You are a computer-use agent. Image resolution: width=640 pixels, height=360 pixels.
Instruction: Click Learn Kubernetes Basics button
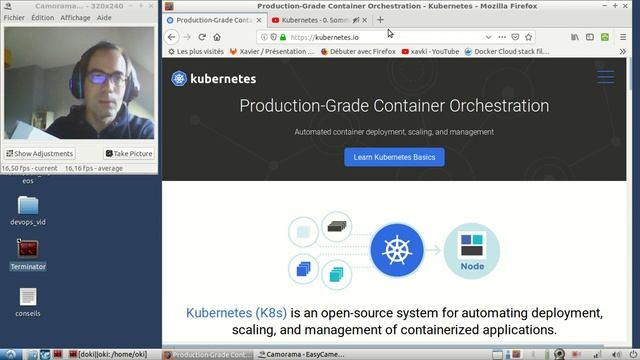point(394,157)
